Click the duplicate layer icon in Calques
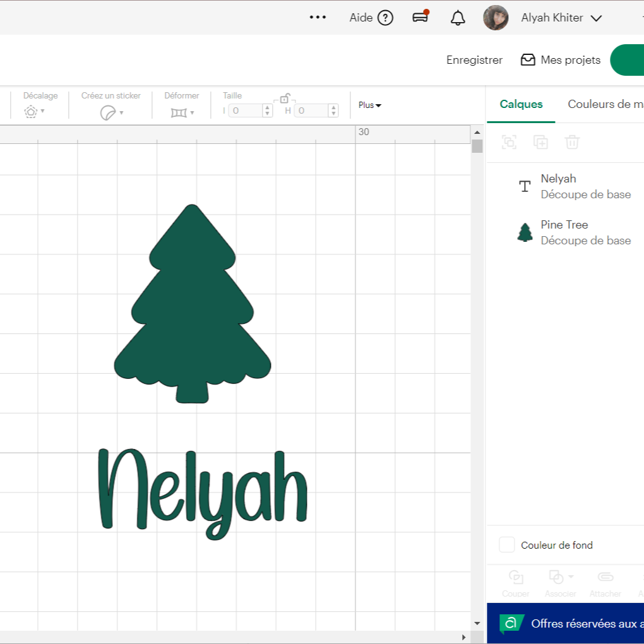The width and height of the screenshot is (644, 644). click(540, 142)
